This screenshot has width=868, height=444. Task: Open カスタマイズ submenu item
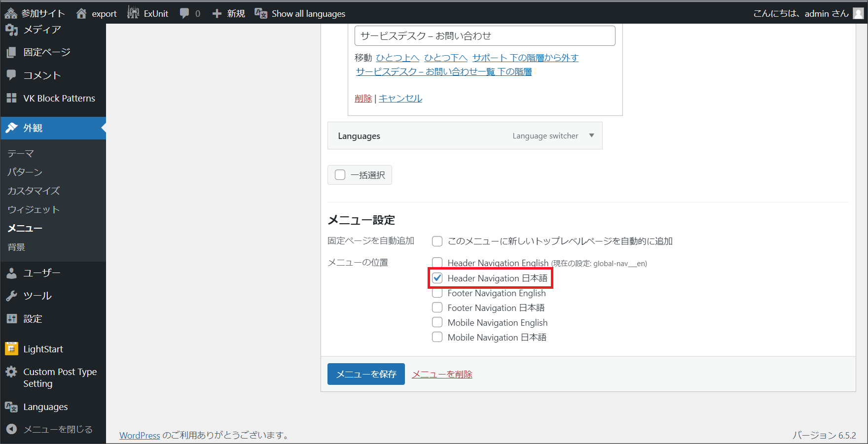coord(34,191)
